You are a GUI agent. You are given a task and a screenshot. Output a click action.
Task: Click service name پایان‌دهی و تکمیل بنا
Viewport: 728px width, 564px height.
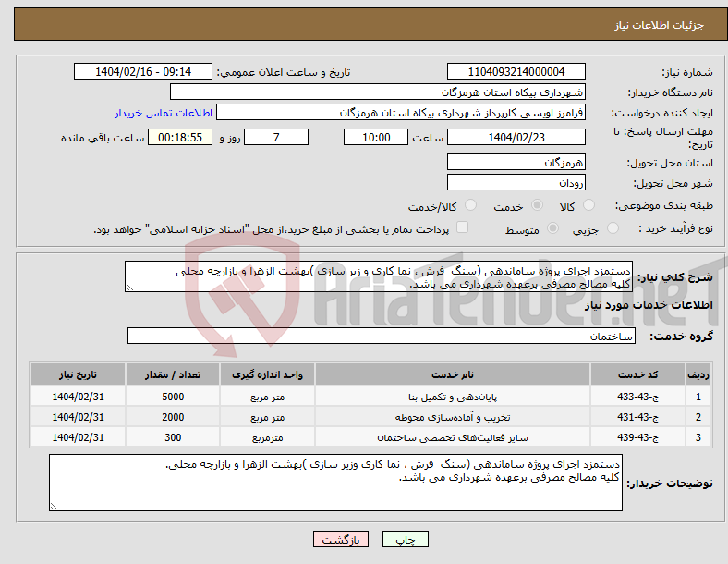click(x=453, y=398)
